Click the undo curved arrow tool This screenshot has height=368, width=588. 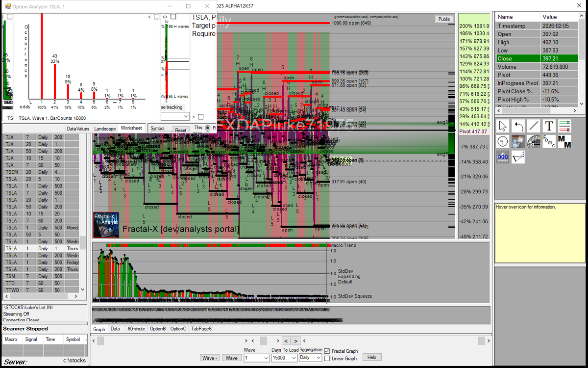518,126
